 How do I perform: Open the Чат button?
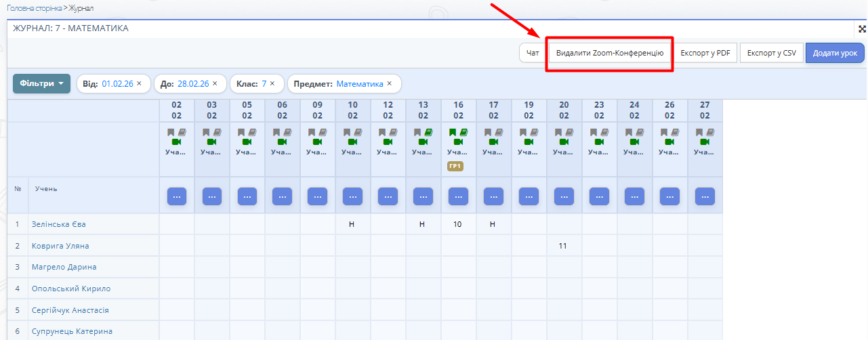pos(533,53)
